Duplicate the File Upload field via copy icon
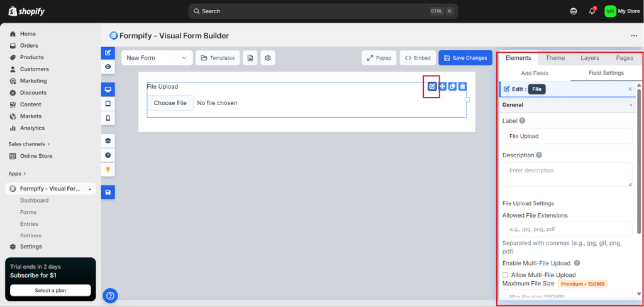Viewport: 644px width, 307px height. point(452,86)
